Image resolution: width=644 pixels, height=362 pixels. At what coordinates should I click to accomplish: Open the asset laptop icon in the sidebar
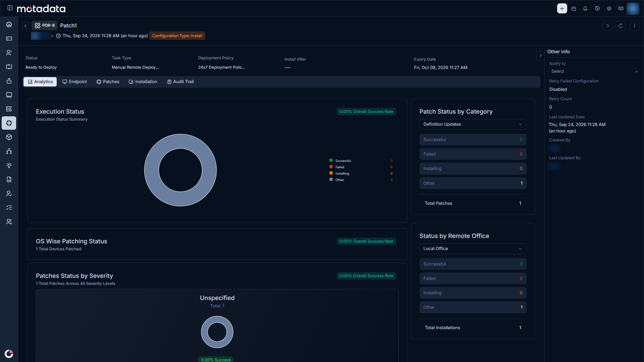9,95
